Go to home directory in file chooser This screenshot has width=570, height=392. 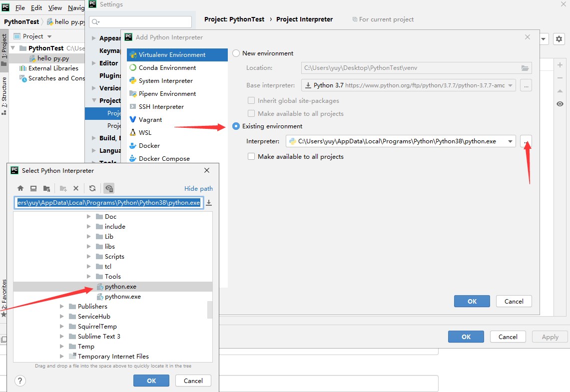click(20, 188)
